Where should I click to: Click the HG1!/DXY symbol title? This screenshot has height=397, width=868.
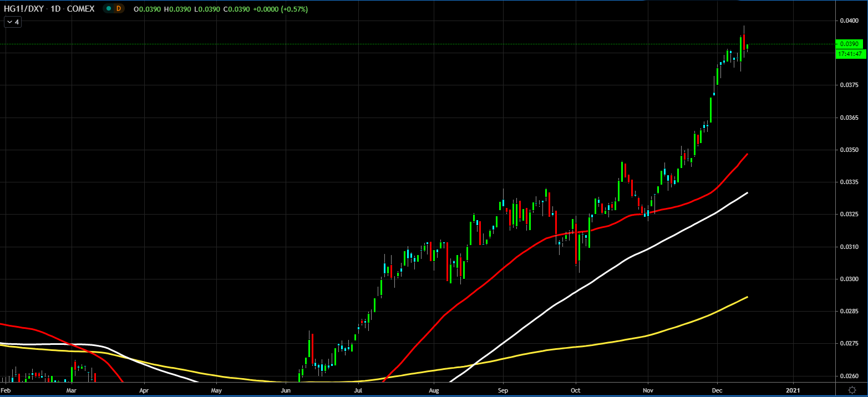click(x=24, y=9)
